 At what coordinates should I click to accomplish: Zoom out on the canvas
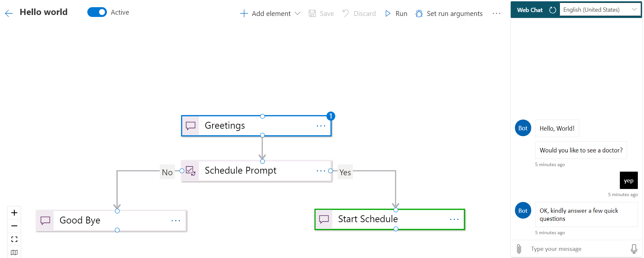tap(14, 226)
